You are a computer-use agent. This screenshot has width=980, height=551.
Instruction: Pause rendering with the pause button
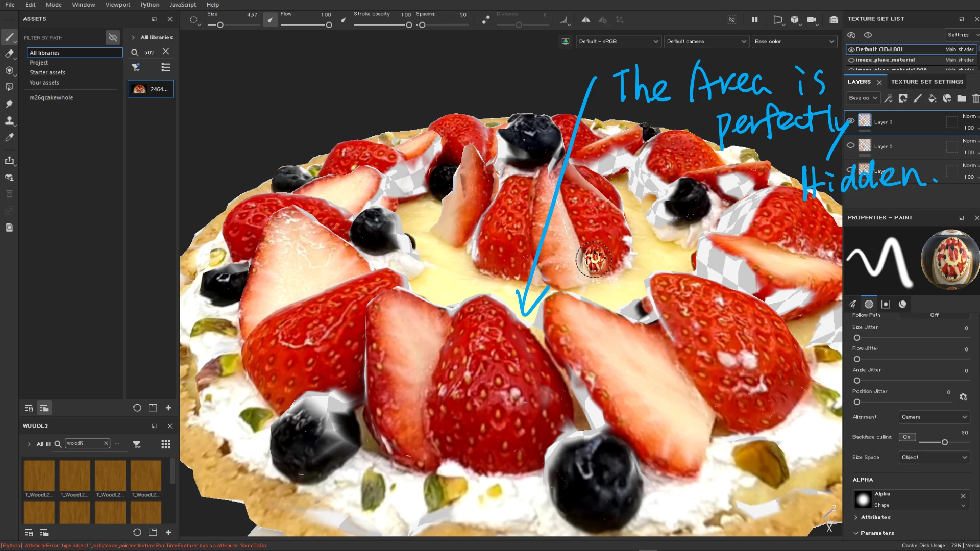(754, 20)
